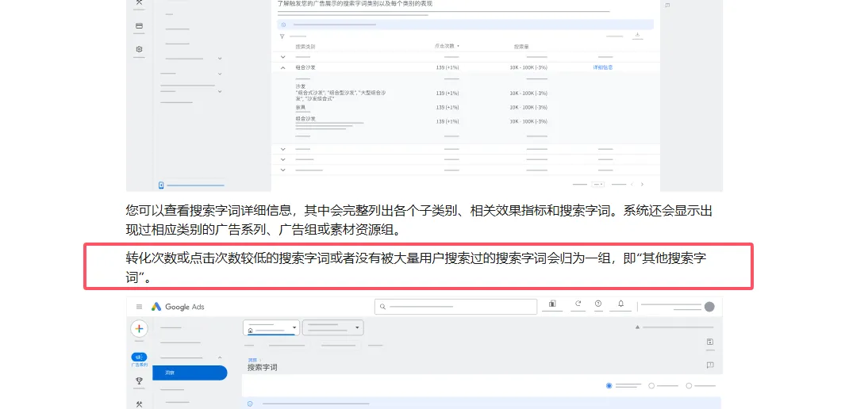
Task: Click the 搜索字词 page heading
Action: coord(263,368)
